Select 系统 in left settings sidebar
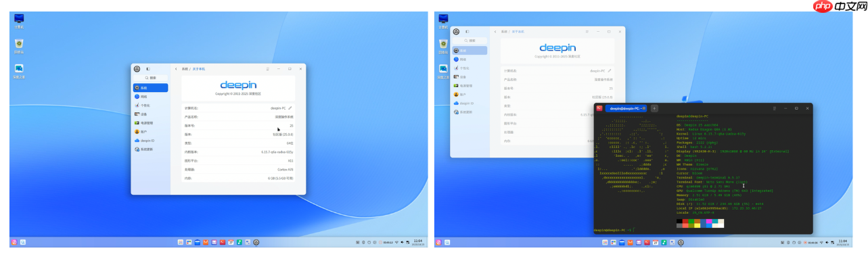The height and width of the screenshot is (259, 868). click(150, 88)
